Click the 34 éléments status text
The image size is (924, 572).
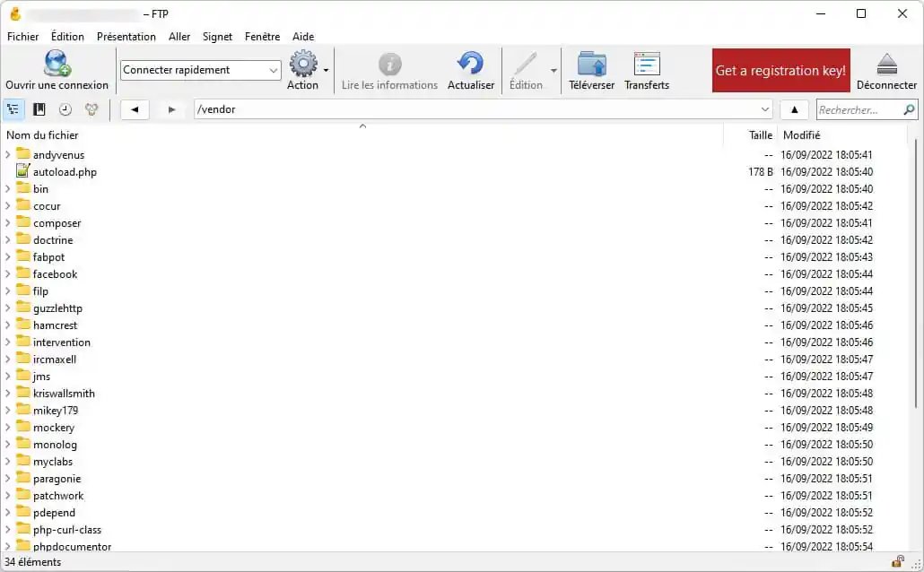click(x=33, y=561)
